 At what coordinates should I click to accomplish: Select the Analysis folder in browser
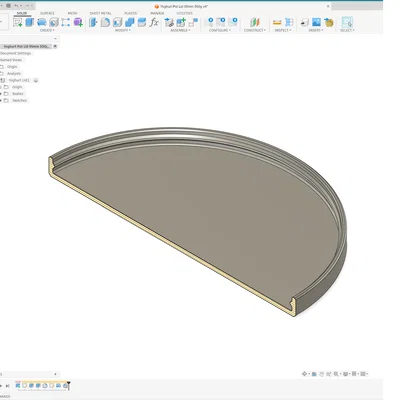point(14,73)
